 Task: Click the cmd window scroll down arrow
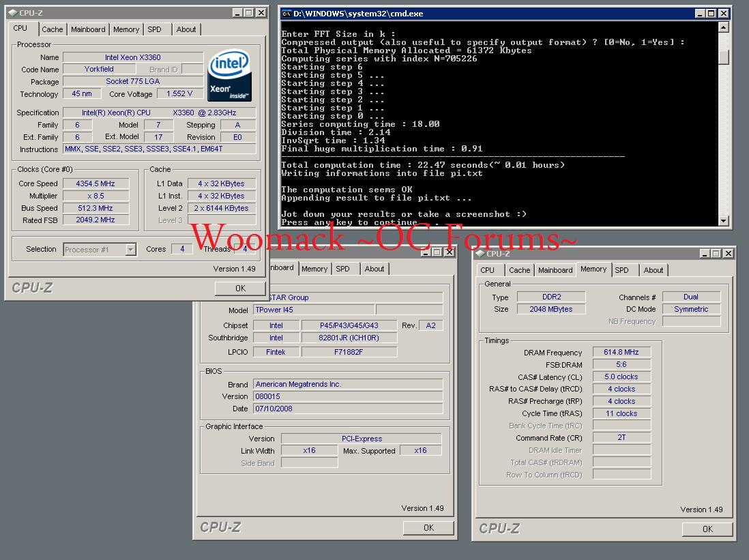[723, 221]
